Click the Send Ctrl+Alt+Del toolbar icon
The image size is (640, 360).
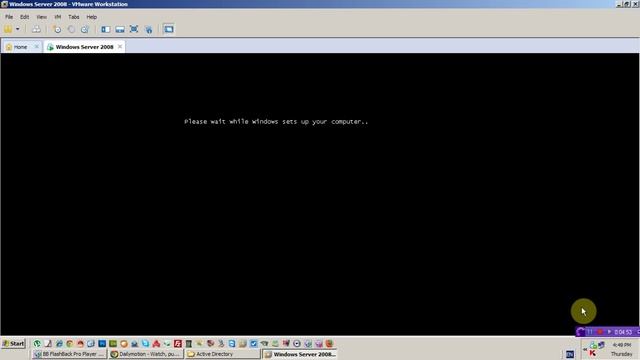coord(36,29)
